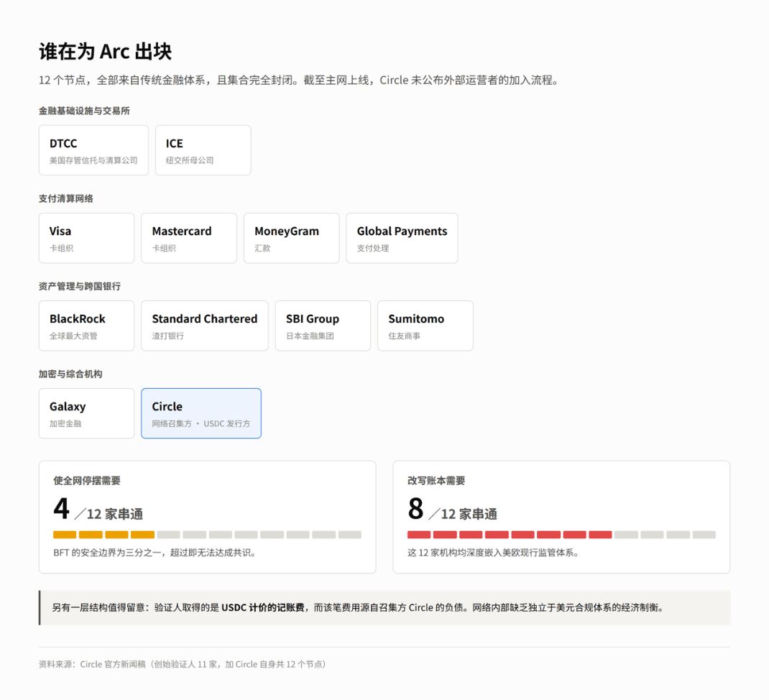The image size is (769, 700).
Task: Open the SBI Group card
Action: pos(323,326)
